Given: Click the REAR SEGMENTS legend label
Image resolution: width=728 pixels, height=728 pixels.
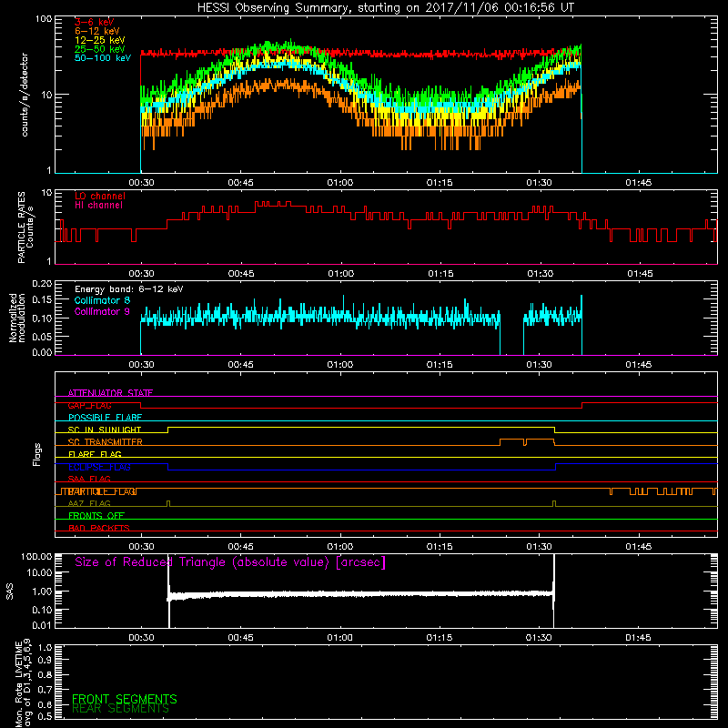Looking at the screenshot, I should (x=120, y=709).
